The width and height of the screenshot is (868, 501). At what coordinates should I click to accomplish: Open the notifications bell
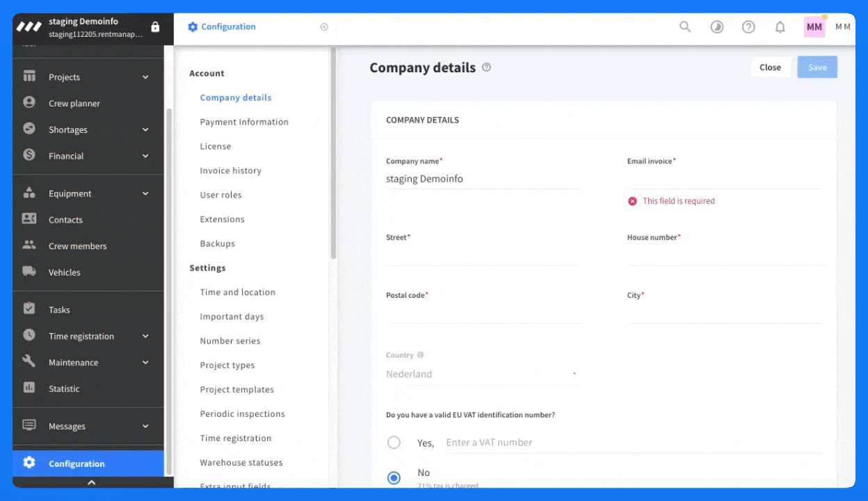[x=780, y=27]
